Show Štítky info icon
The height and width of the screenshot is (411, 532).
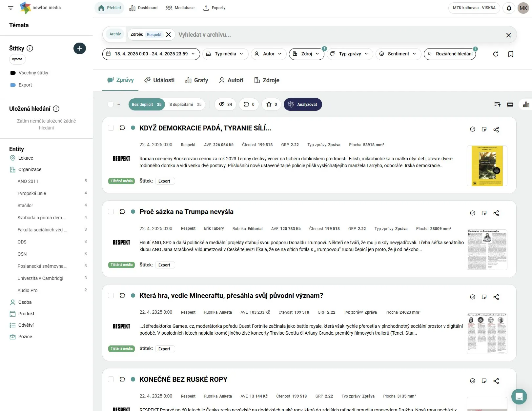point(30,49)
